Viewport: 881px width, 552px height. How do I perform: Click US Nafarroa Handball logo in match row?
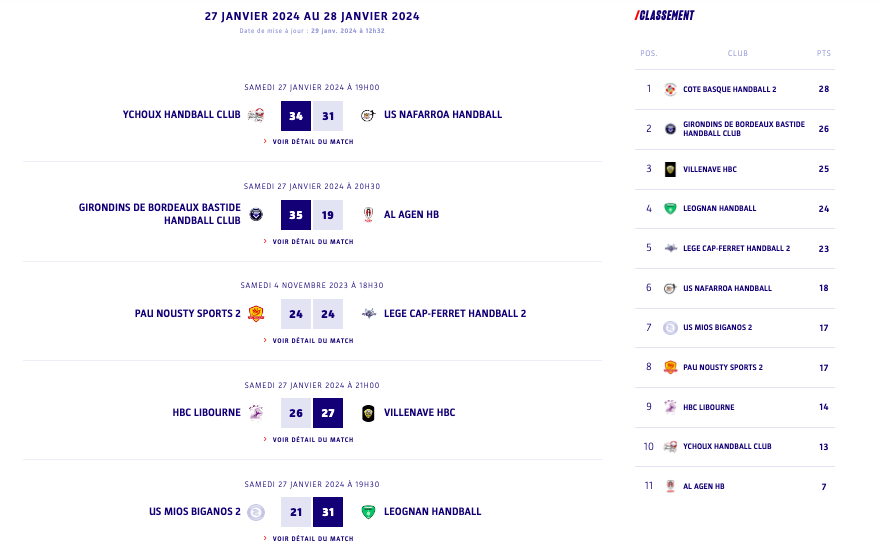368,115
